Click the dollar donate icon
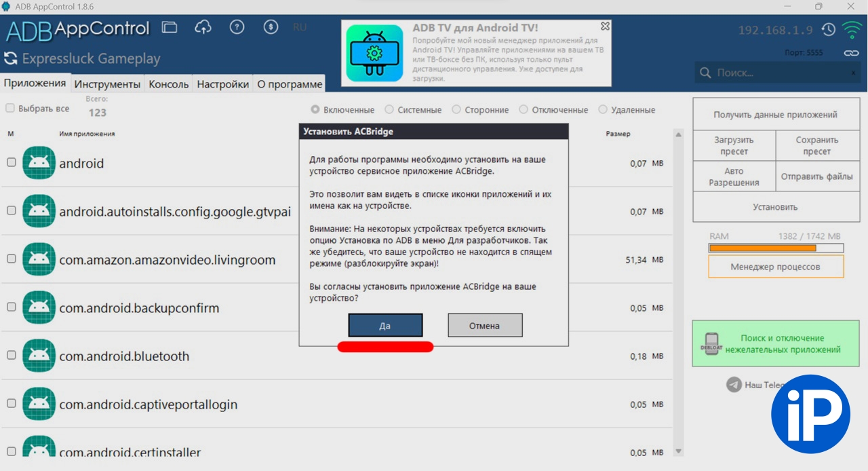The image size is (868, 471). pyautogui.click(x=271, y=28)
